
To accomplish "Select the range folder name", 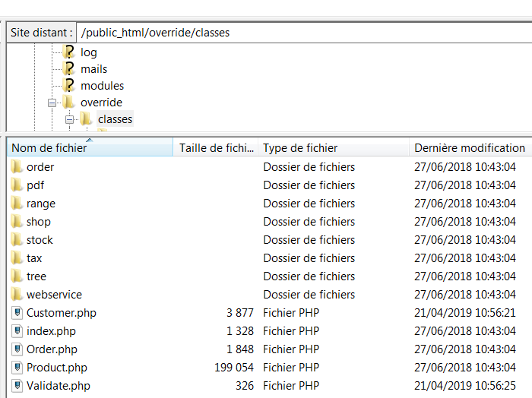I will tap(41, 204).
